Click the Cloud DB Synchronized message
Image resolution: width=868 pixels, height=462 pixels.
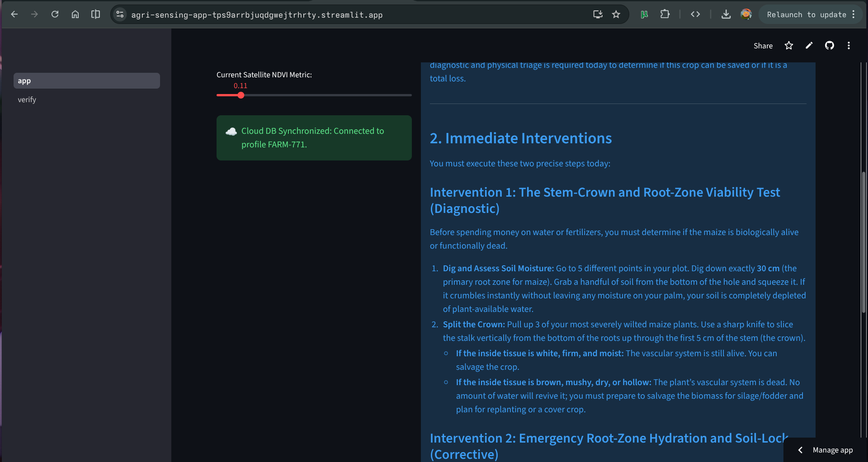tap(314, 138)
